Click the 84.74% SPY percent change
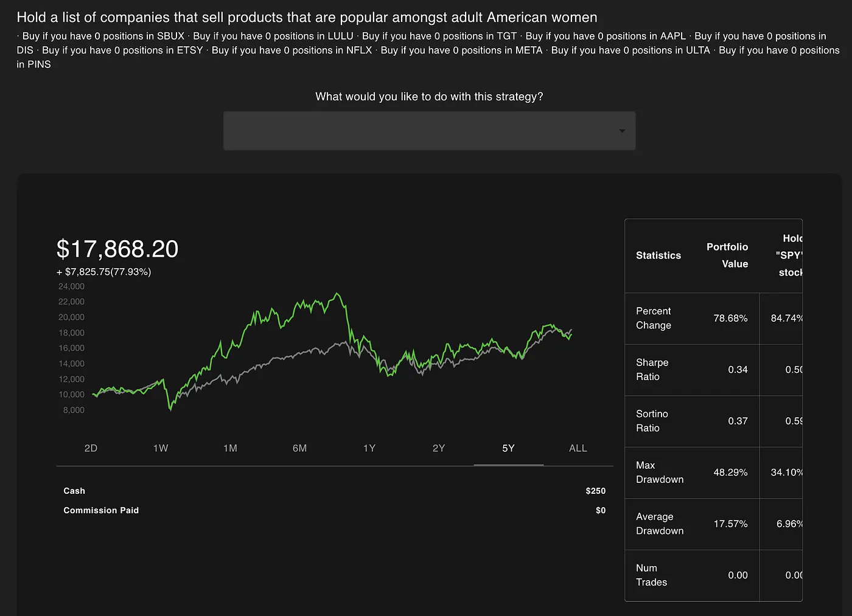Image resolution: width=852 pixels, height=616 pixels. [x=787, y=318]
